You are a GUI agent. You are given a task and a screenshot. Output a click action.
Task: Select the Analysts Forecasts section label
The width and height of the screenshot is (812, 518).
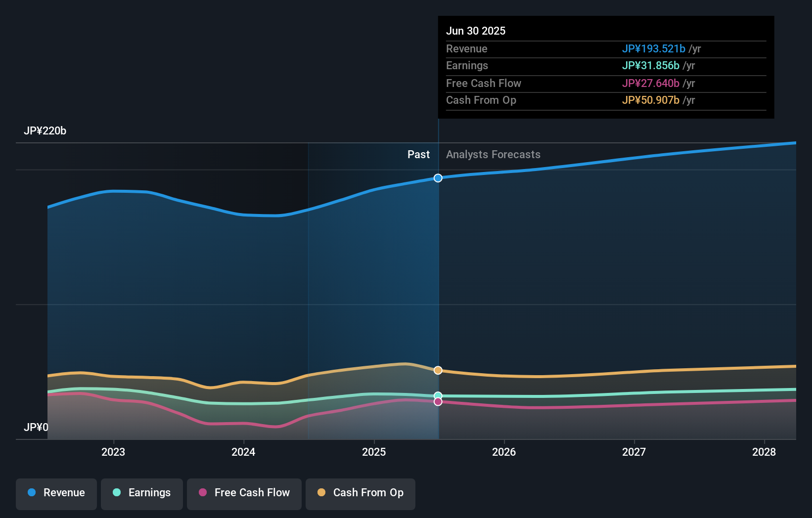(x=493, y=154)
